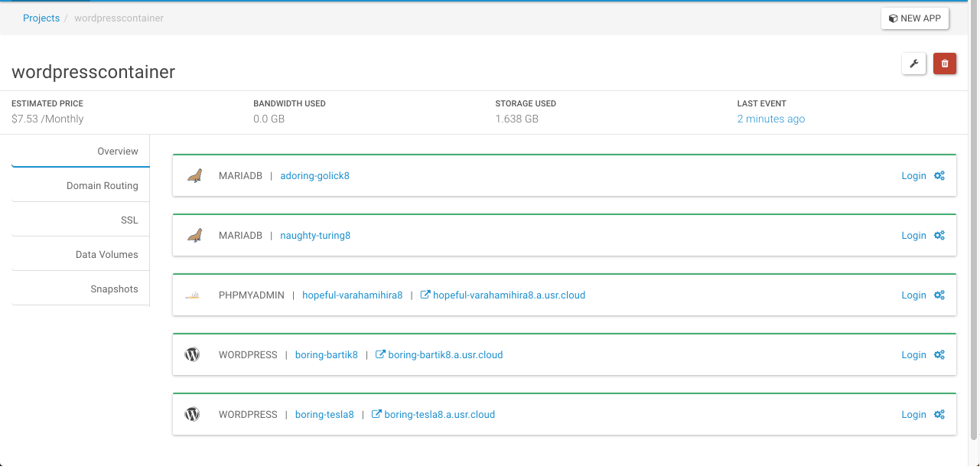
Task: Open the boring-tesla8 app name link
Action: (324, 414)
